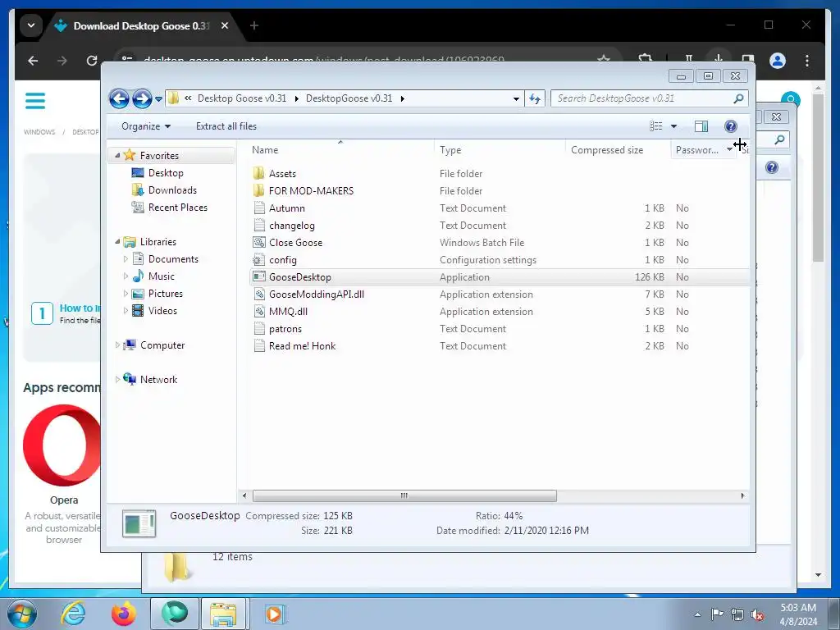Click Explorer's blue Forward arrow button
Image resolution: width=840 pixels, height=630 pixels.
point(142,98)
